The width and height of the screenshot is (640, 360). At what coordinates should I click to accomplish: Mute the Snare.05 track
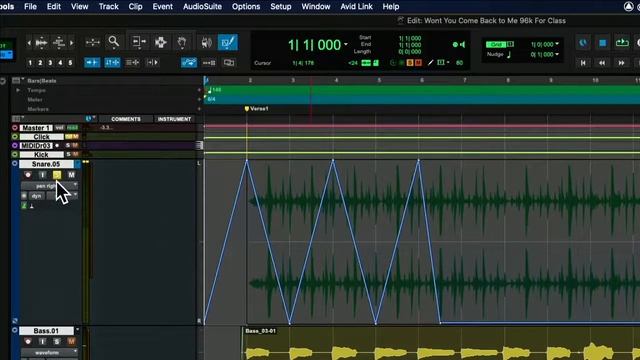tap(71, 175)
